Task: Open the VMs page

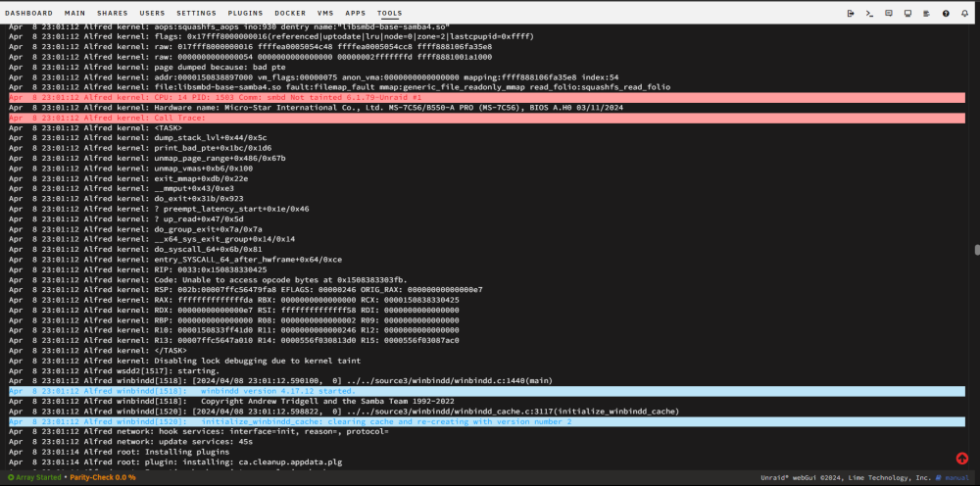Action: coord(325,13)
